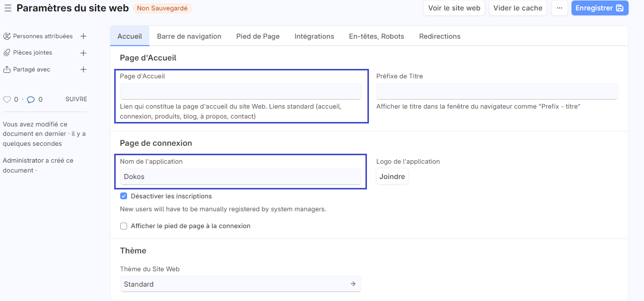Uncheck Désactiver les inscriptions checkbox
Viewport: 644px width, 301px height.
click(124, 196)
